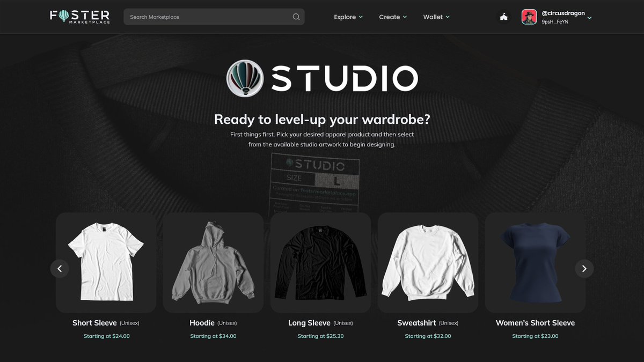Screen dimensions: 644x362
Task: Click the 9psH...FeYN wallet address
Action: click(x=555, y=22)
